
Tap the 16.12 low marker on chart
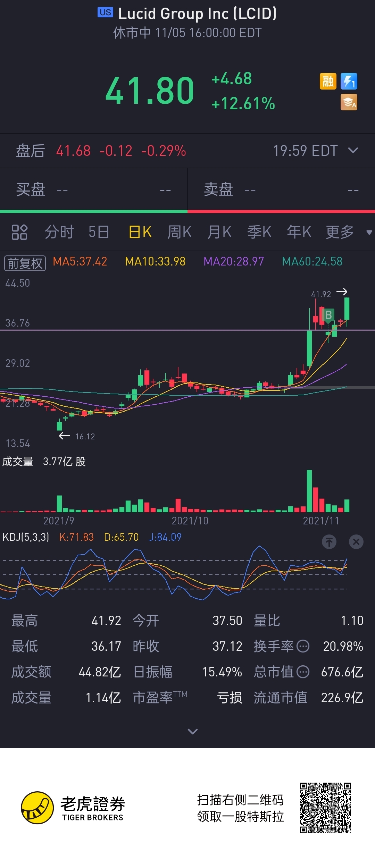(x=85, y=437)
